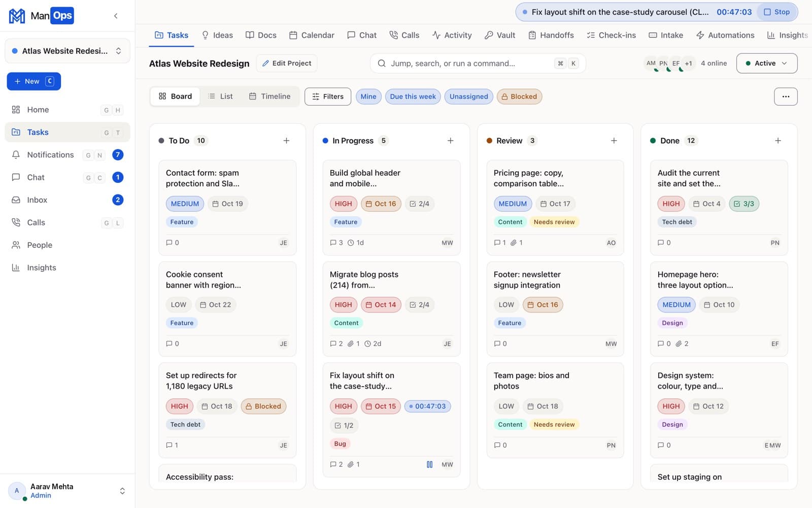812x508 pixels.
Task: Toggle the Unassigned quick filter
Action: [x=468, y=97]
